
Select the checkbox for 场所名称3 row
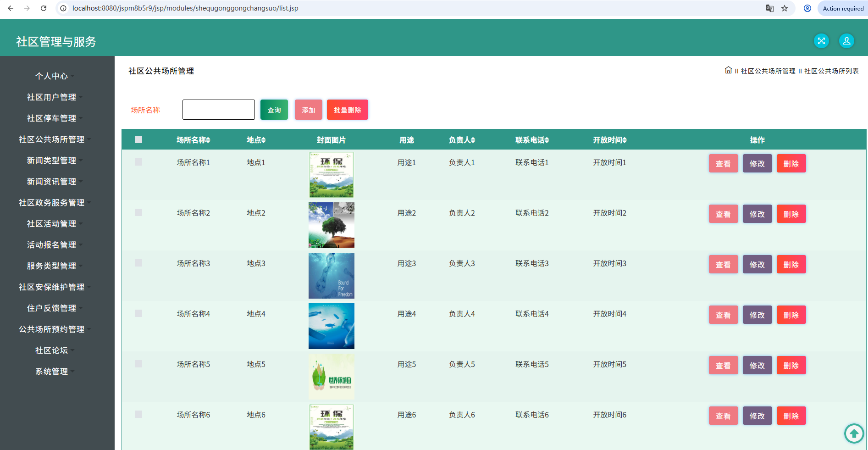138,263
